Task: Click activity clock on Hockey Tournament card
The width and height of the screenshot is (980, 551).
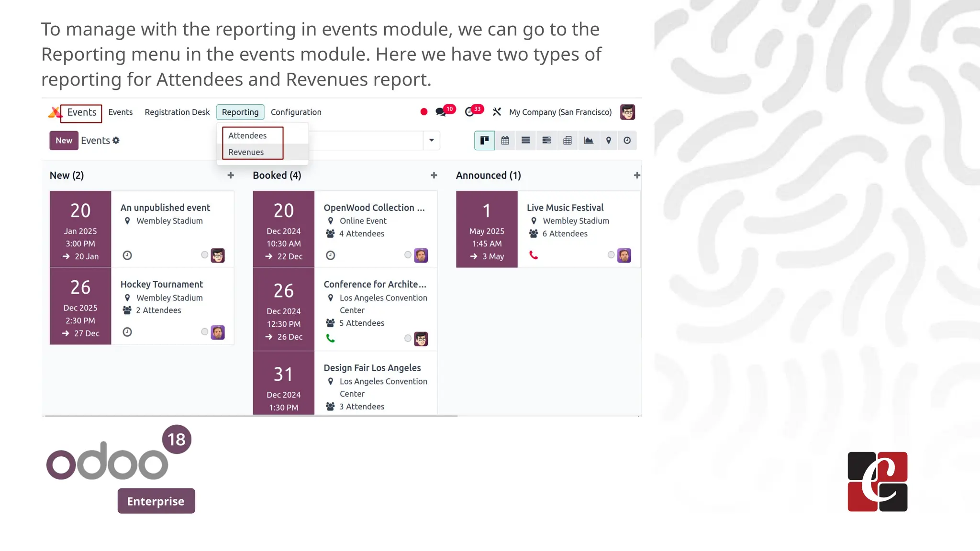Action: tap(127, 332)
